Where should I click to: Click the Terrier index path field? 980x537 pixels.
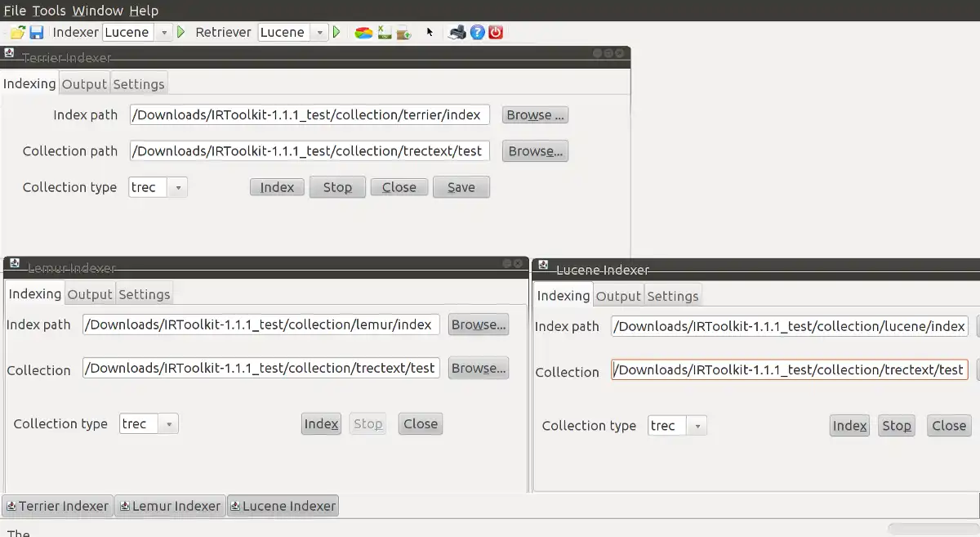pyautogui.click(x=310, y=115)
